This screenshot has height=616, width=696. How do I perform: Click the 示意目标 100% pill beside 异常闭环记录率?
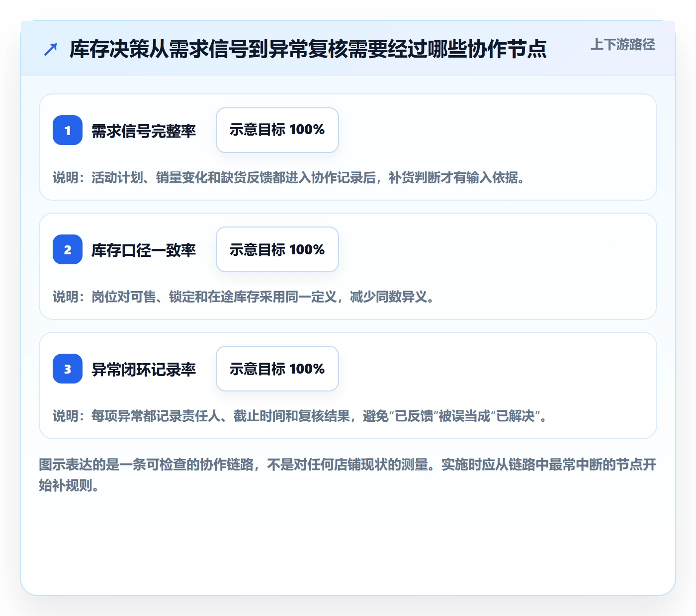click(x=277, y=369)
